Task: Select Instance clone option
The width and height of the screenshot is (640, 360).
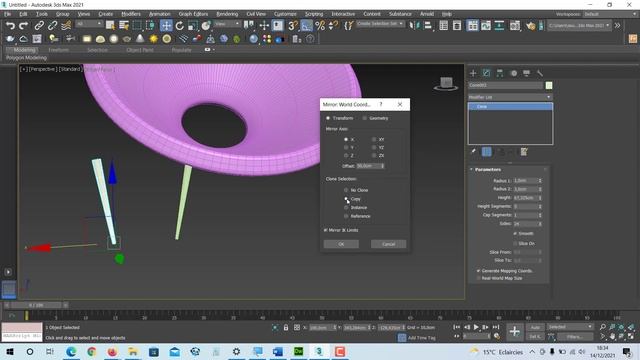Action: [x=346, y=208]
